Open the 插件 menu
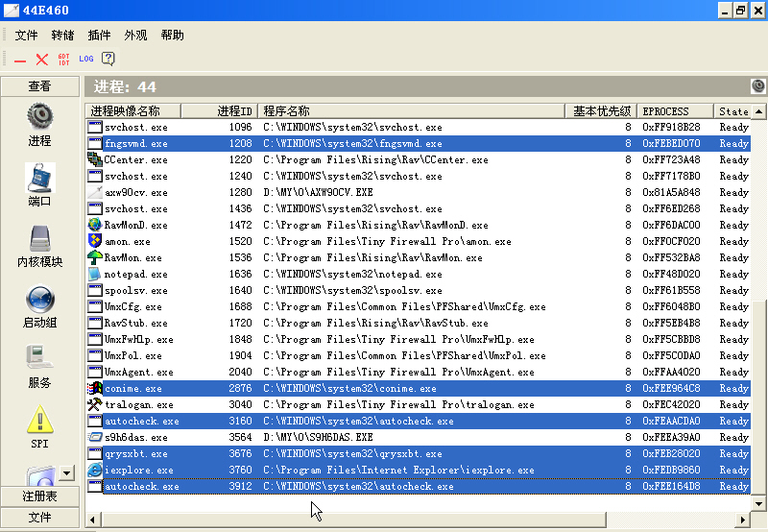 [x=99, y=36]
